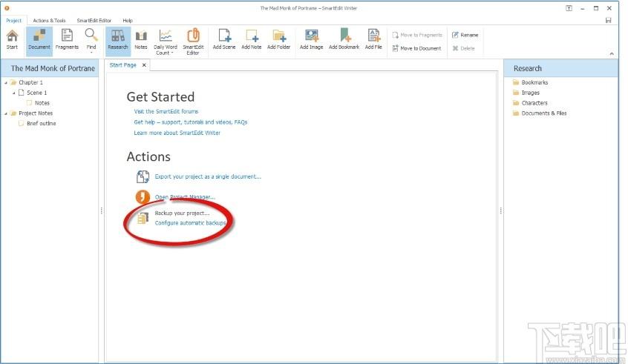Open the Actions & Tools tab
The width and height of the screenshot is (628, 364).
point(49,21)
